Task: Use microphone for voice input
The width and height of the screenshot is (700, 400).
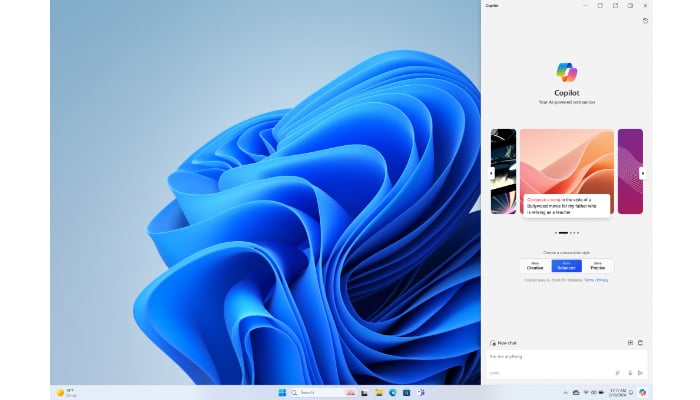Action: pyautogui.click(x=630, y=373)
